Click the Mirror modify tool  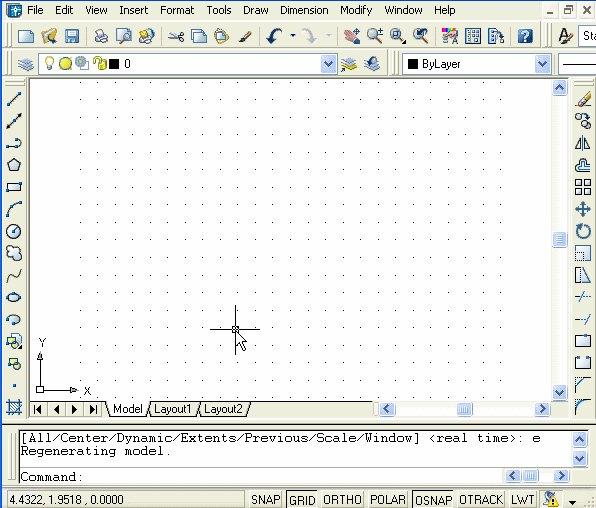click(x=583, y=143)
